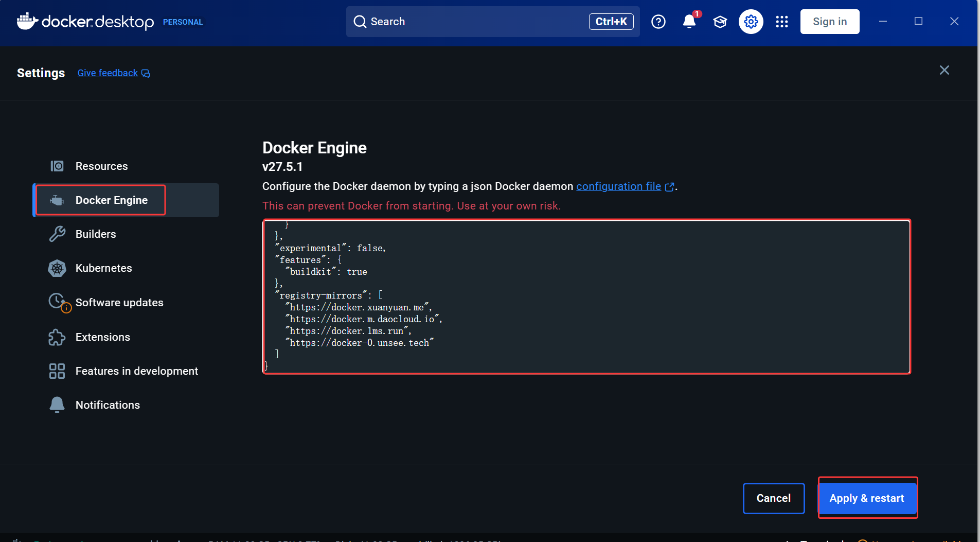This screenshot has width=980, height=542.
Task: Click the PERSONAL plan label
Action: (183, 22)
